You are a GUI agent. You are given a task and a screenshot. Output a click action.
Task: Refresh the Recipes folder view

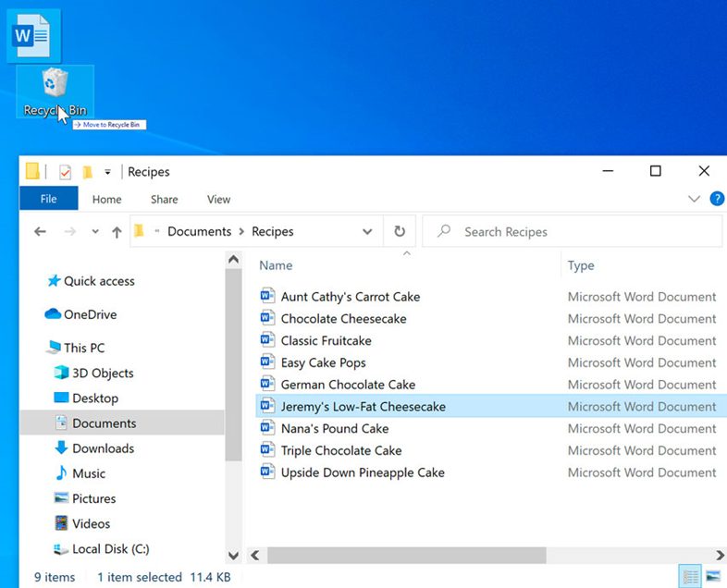coord(400,231)
